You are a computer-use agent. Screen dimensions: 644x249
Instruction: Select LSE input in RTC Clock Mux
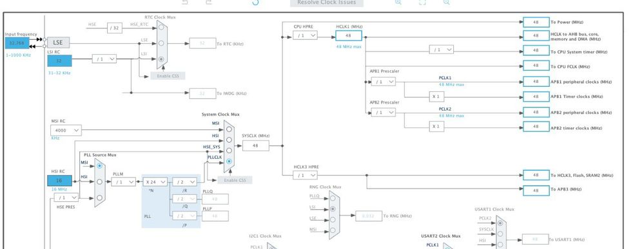(161, 43)
